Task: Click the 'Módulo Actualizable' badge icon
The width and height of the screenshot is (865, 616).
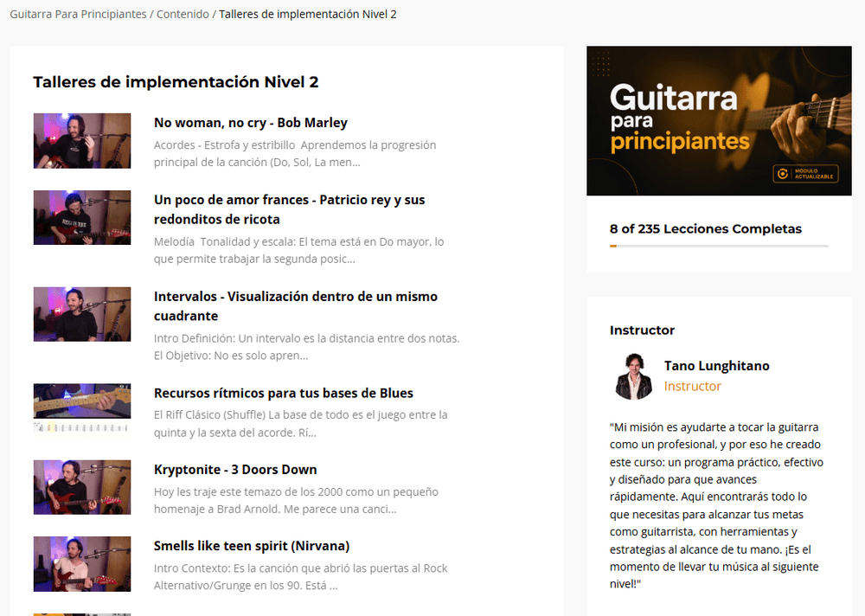Action: pyautogui.click(x=805, y=174)
